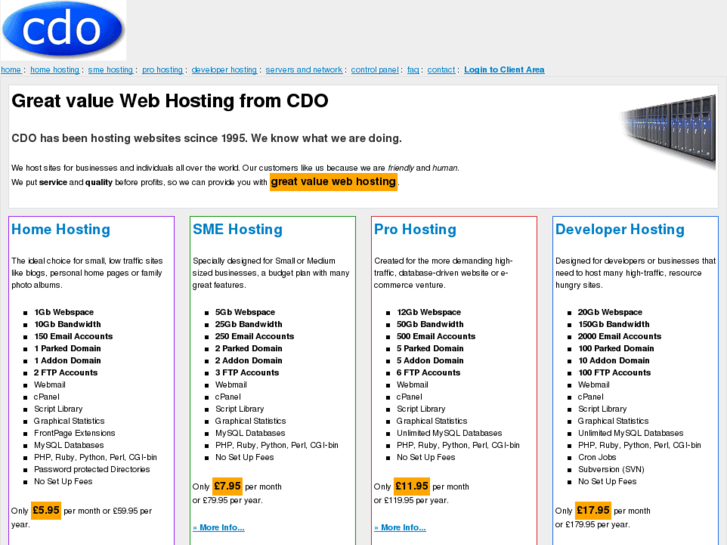Click 12Gb Webspace list item
727x545 pixels.
[428, 312]
